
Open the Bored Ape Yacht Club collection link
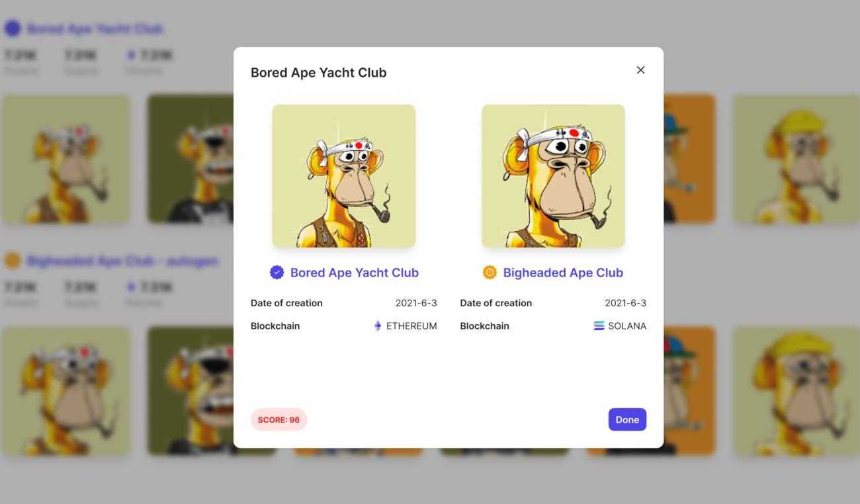click(355, 273)
